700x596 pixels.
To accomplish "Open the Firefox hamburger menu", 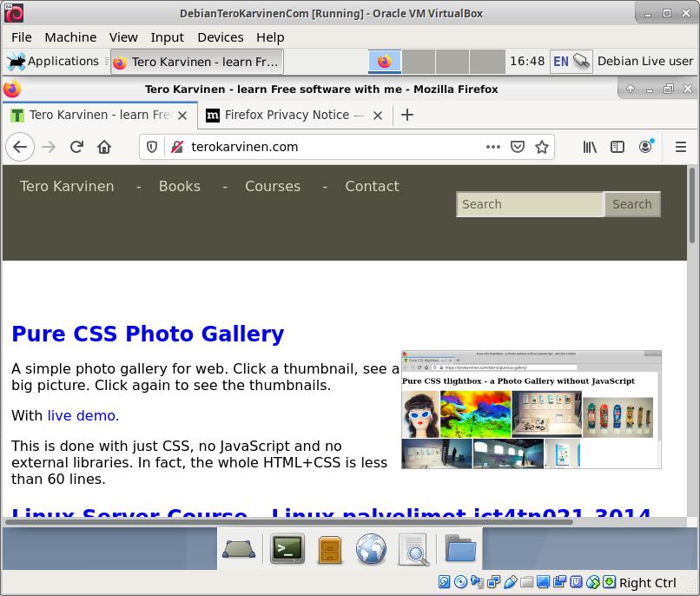I will 681,147.
